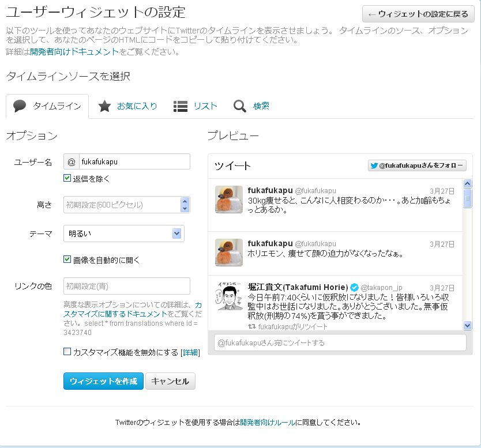Screen dimensions: 481x448
Task: Click the fukafukapu name on the ホリエモン tweet
Action: click(270, 243)
